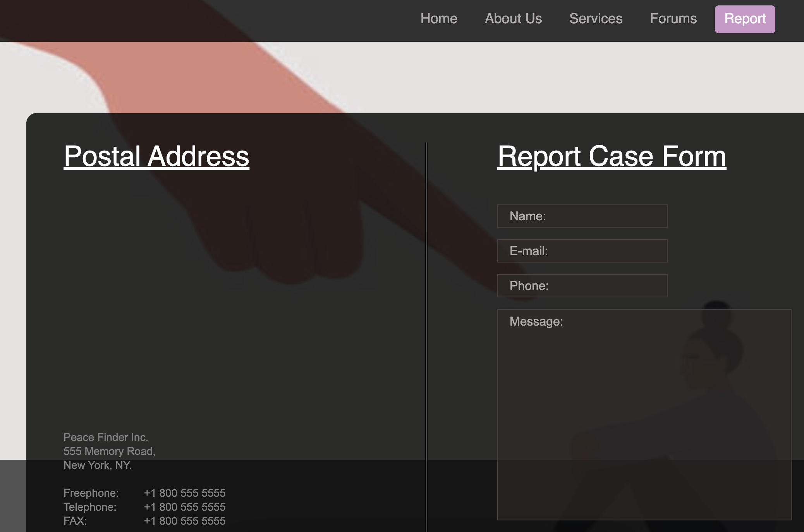This screenshot has height=532, width=804.
Task: Open the Services menu item
Action: (596, 19)
